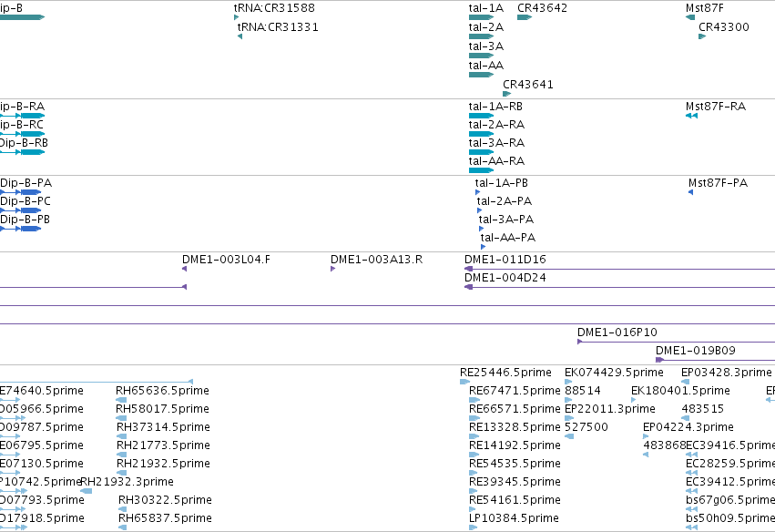Viewport: 775px width, 532px height.
Task: Click EST RE13328.5prime
Action: 515,427
